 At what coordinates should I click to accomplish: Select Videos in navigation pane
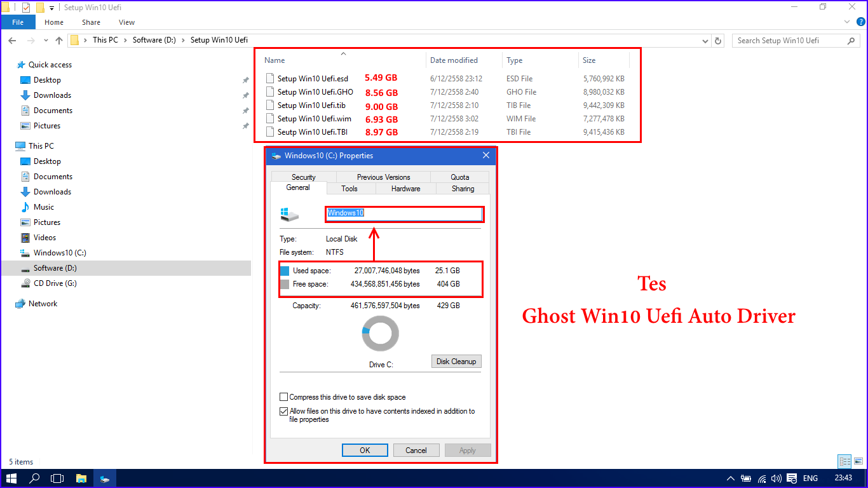tap(44, 238)
